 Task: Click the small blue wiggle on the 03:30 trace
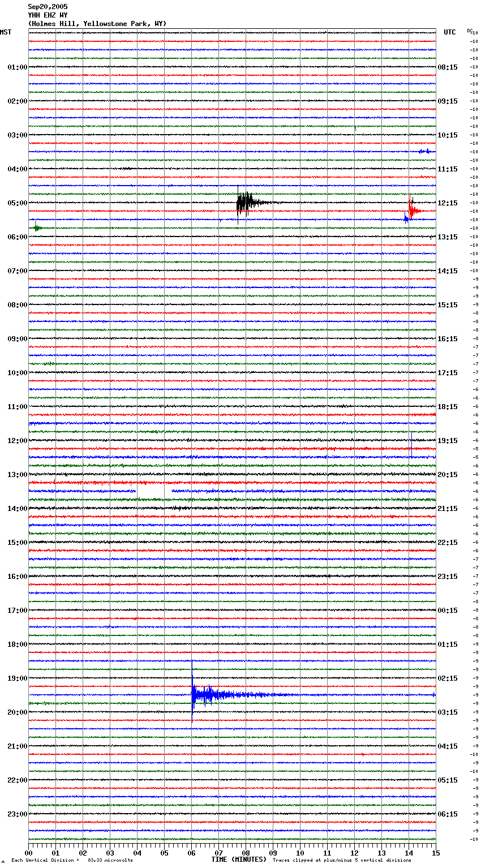[425, 151]
